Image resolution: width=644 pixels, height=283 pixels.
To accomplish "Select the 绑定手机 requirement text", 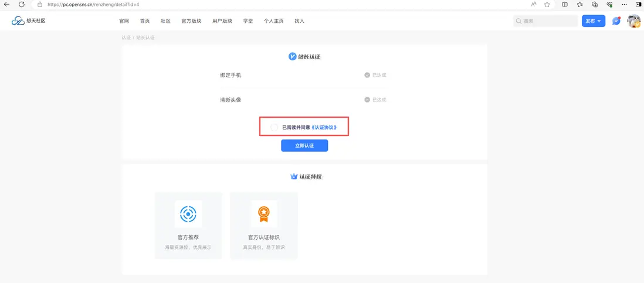I will (231, 75).
